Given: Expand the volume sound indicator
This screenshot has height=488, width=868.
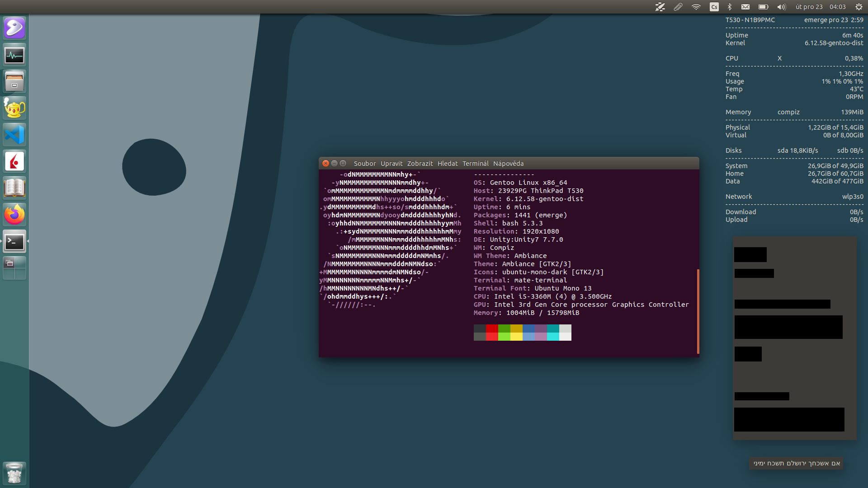Looking at the screenshot, I should pos(781,7).
